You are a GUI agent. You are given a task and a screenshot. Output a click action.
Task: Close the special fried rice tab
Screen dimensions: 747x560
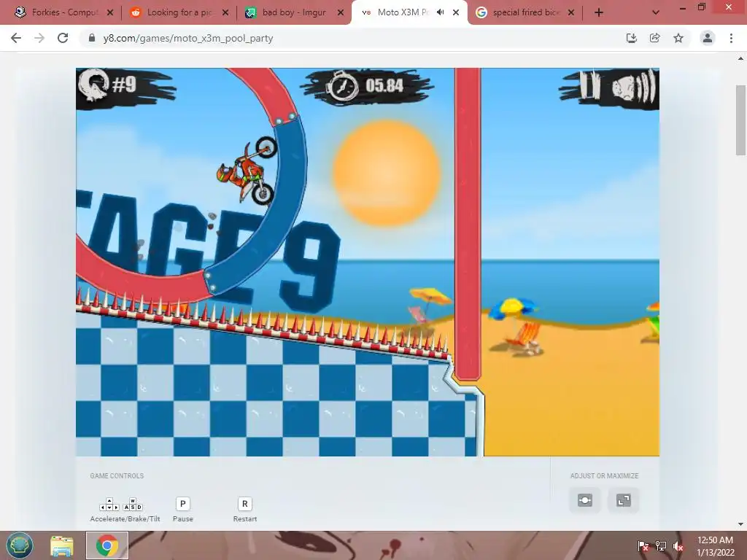(571, 12)
